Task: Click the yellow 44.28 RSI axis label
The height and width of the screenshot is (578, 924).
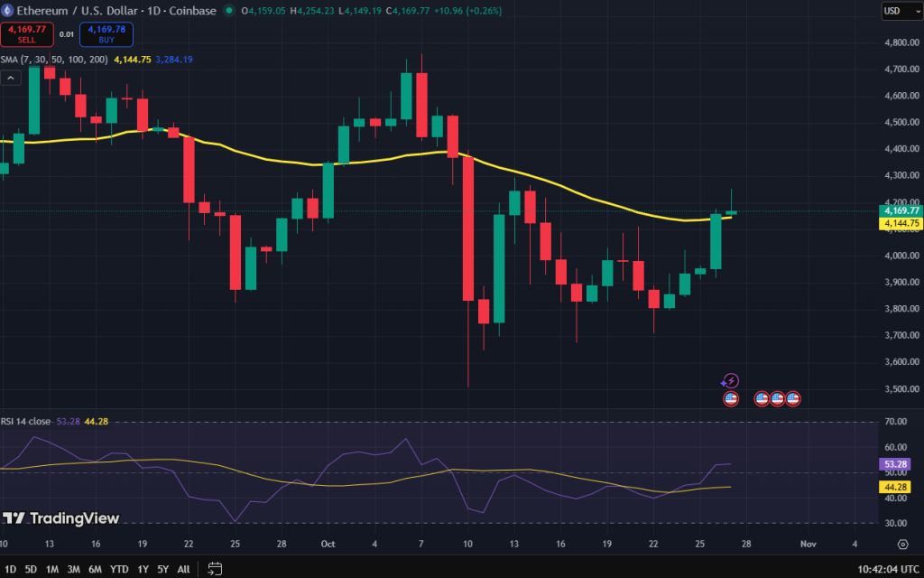Action: pyautogui.click(x=894, y=487)
